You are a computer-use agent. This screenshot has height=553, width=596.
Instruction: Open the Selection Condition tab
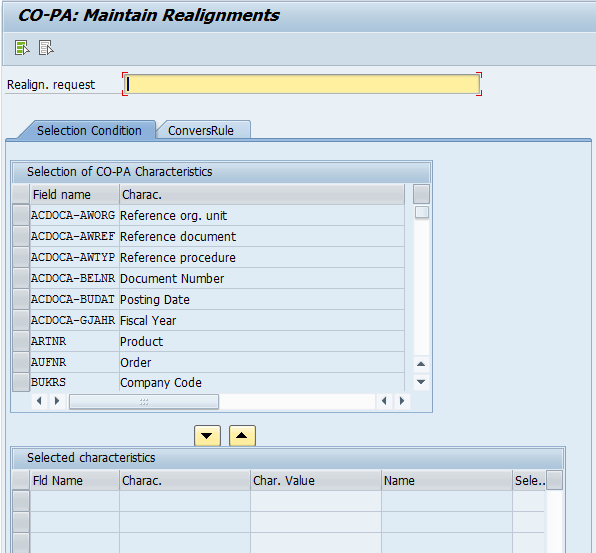click(89, 130)
